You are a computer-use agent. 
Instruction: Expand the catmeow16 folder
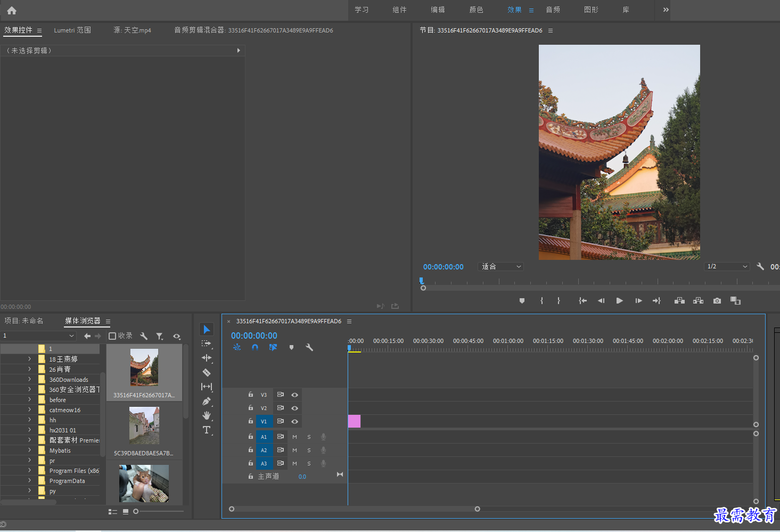pos(29,410)
